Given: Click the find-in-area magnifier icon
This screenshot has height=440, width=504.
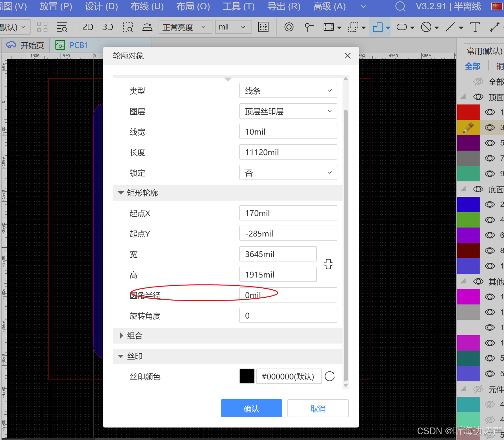Looking at the screenshot, I should click(x=128, y=27).
